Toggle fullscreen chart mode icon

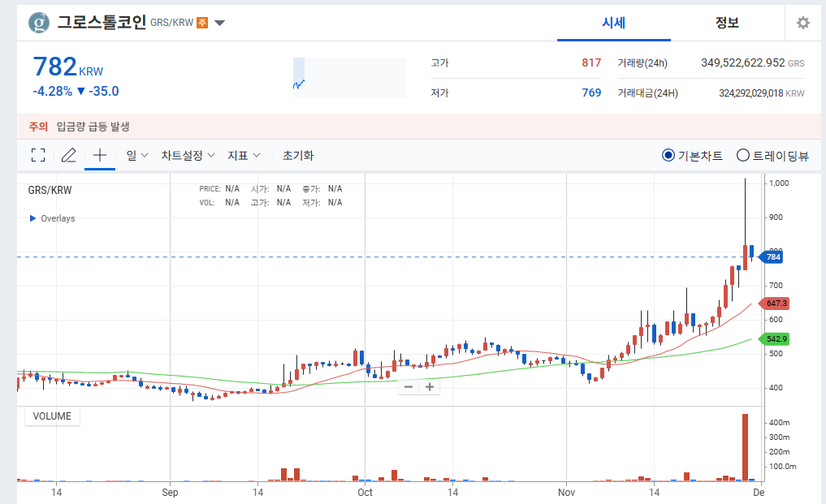tap(38, 155)
